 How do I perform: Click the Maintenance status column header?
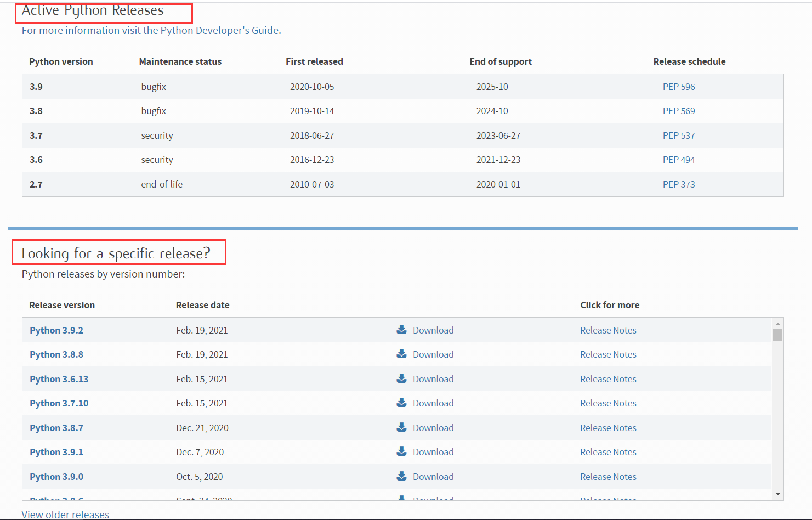pyautogui.click(x=180, y=61)
